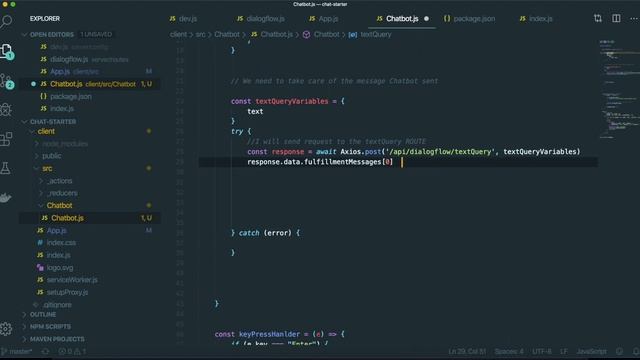The image size is (640, 360).
Task: Expand the public folder
Action: pos(51,156)
